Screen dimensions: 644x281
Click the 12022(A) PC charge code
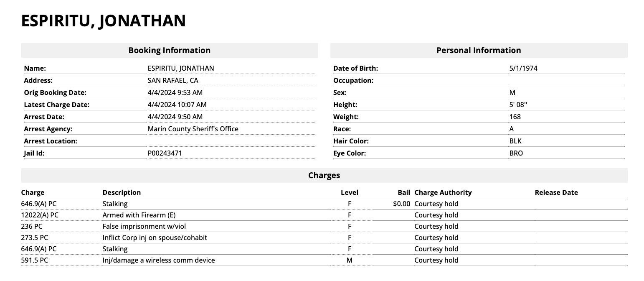coord(40,215)
